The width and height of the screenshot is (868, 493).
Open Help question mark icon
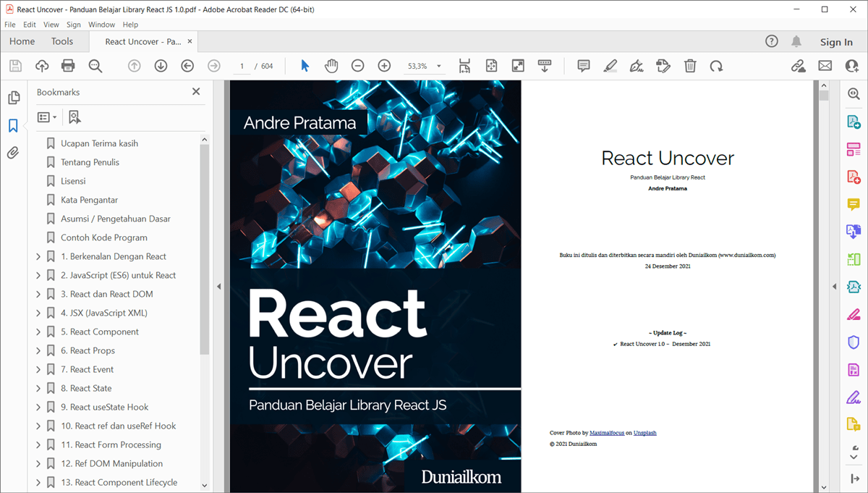click(772, 41)
